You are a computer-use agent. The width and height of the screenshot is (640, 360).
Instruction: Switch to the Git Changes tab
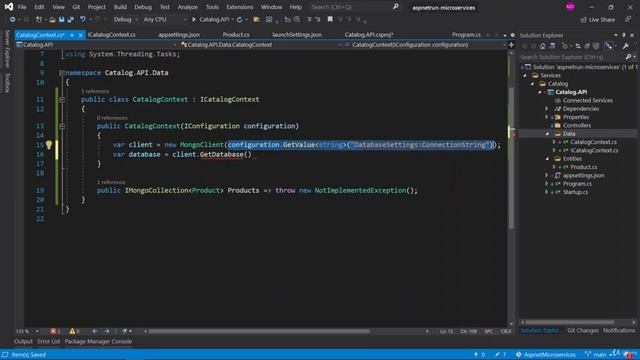pos(583,331)
